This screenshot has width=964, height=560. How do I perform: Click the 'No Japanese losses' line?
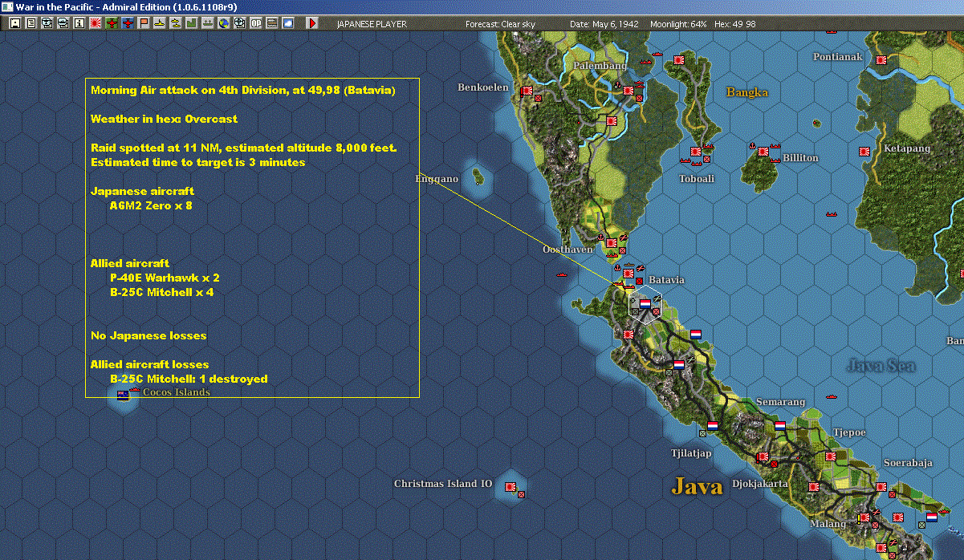tap(148, 335)
